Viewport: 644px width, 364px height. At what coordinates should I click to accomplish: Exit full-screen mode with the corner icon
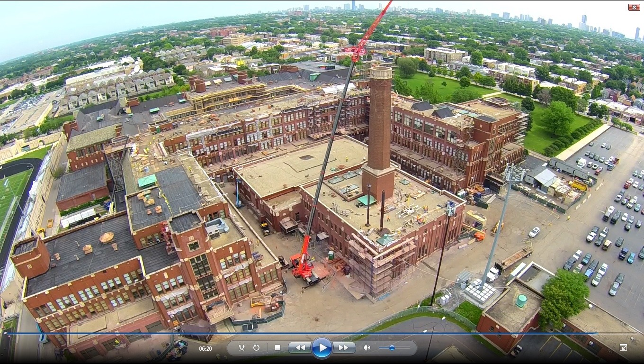624,347
